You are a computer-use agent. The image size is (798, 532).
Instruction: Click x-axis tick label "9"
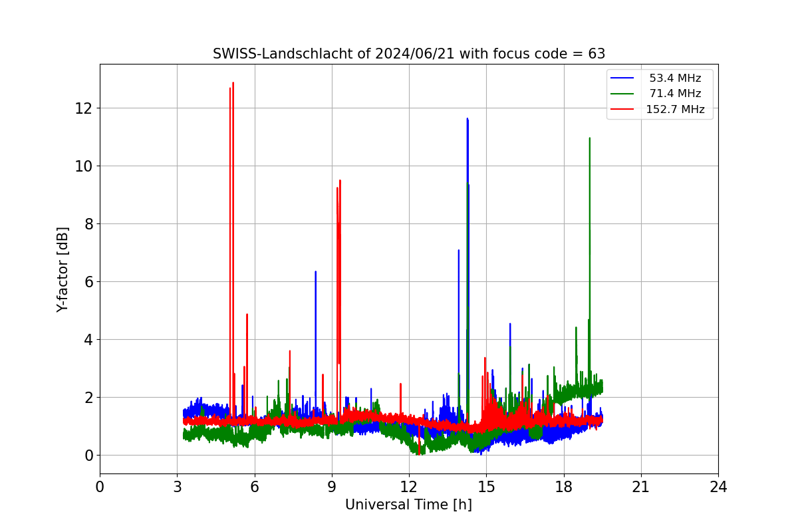[x=332, y=487]
